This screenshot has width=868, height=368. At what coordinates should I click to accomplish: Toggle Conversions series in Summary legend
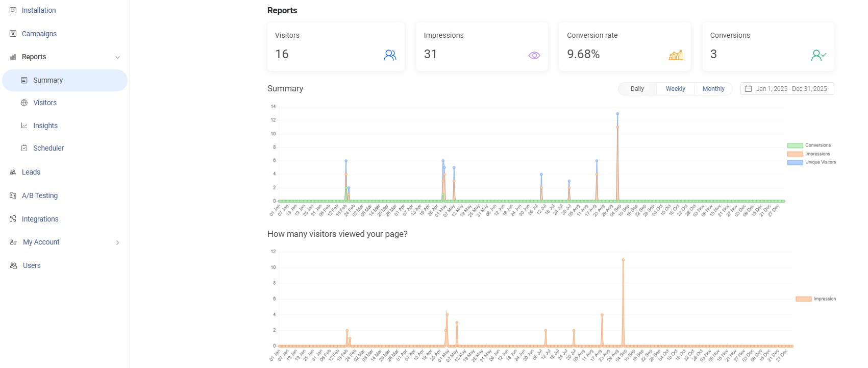tap(795, 145)
